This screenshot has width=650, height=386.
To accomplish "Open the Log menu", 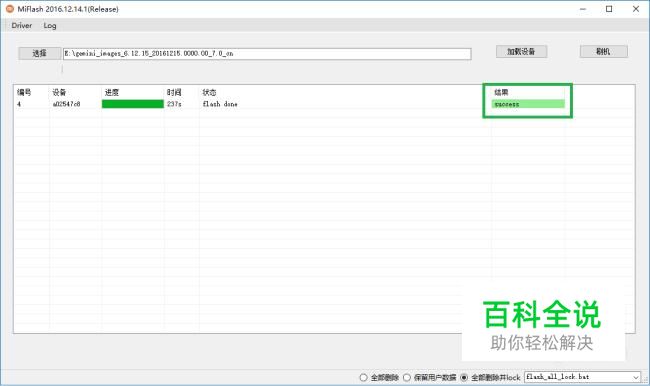I will 50,26.
